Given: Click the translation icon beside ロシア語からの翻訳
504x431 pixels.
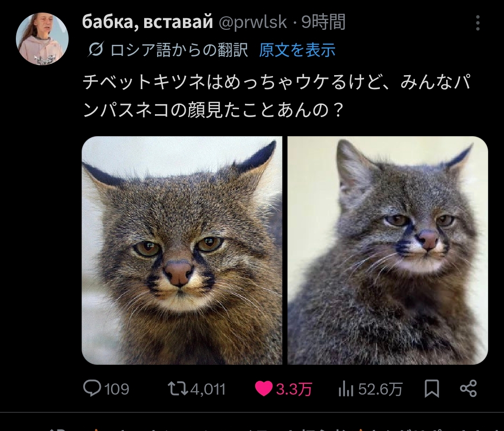Looking at the screenshot, I should tap(95, 50).
